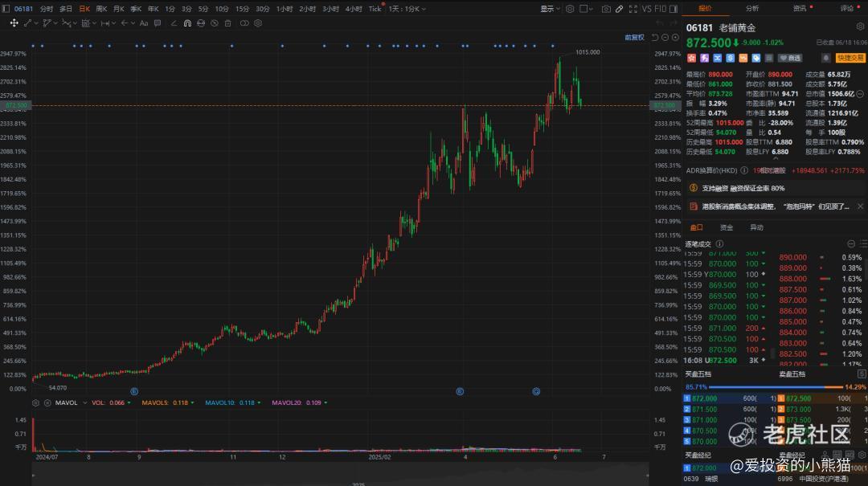Switch to the 分析 tab

point(751,8)
